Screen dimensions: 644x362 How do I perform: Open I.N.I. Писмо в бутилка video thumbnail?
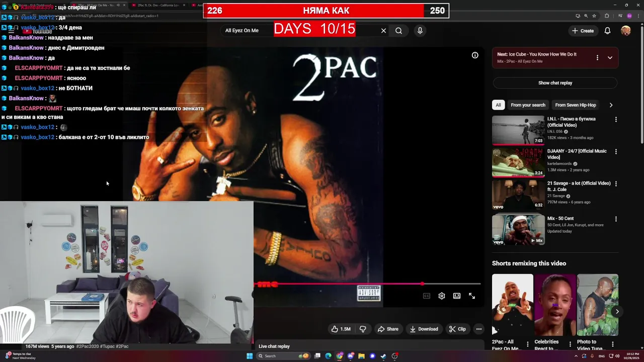pyautogui.click(x=518, y=130)
